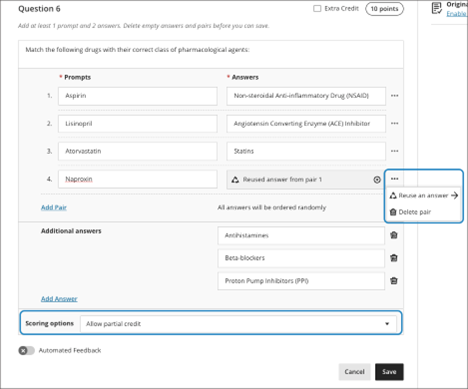Save the matching question
468x389 pixels.
[389, 372]
